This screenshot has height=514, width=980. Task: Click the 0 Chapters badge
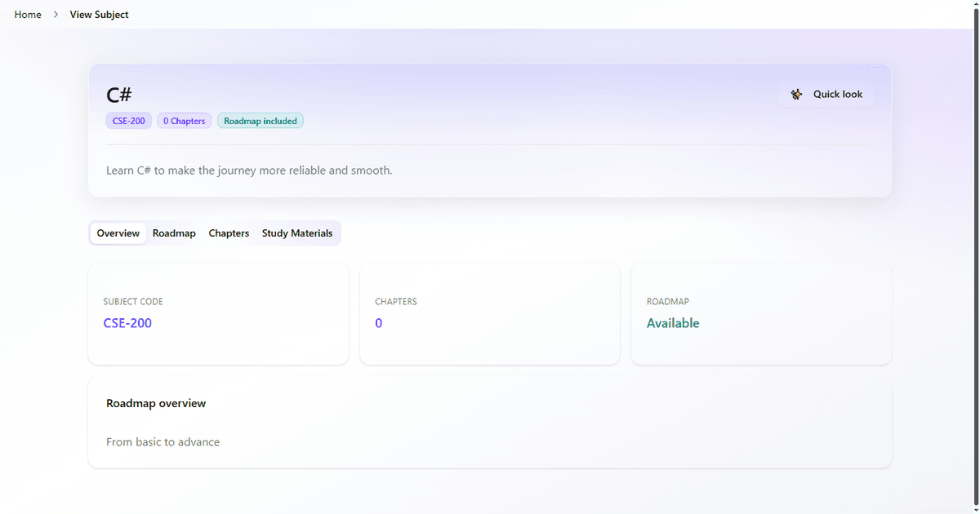pyautogui.click(x=184, y=120)
